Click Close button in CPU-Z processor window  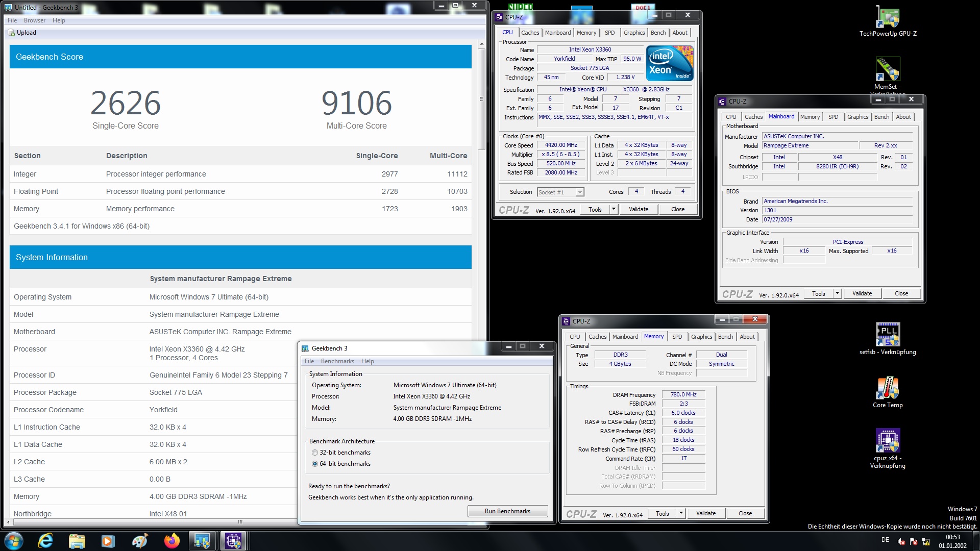(x=677, y=209)
